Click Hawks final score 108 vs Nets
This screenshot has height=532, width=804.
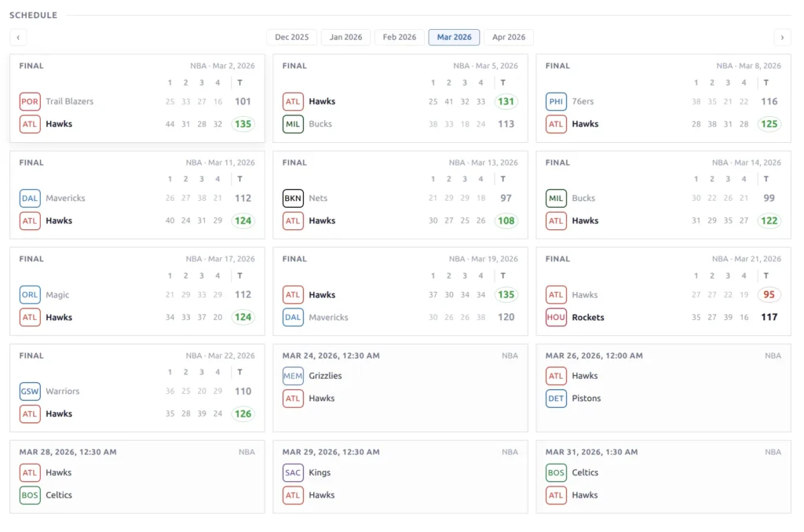coord(506,221)
